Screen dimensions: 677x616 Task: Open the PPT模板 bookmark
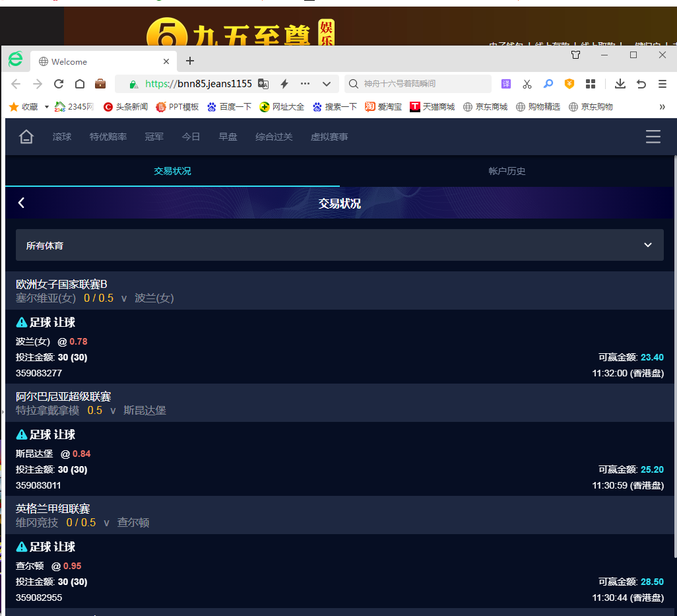click(x=177, y=107)
